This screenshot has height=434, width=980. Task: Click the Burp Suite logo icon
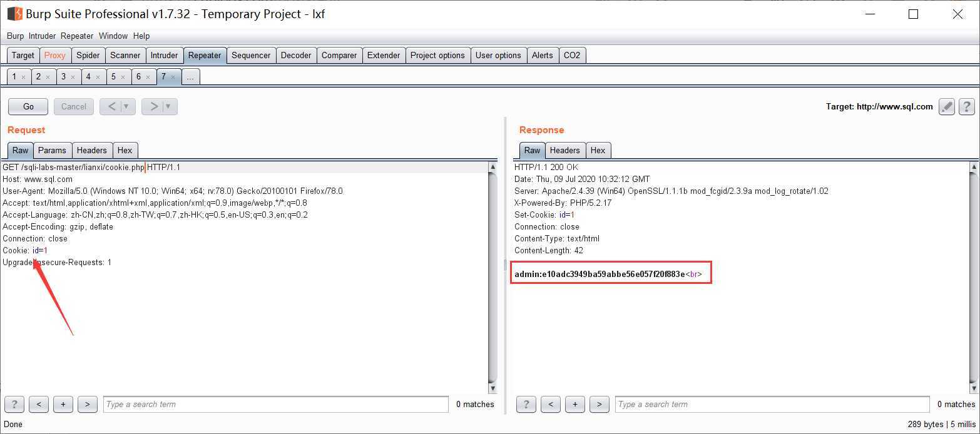point(15,14)
